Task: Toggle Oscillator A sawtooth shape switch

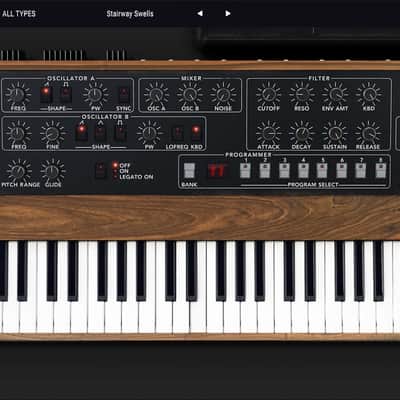Action: (x=46, y=94)
